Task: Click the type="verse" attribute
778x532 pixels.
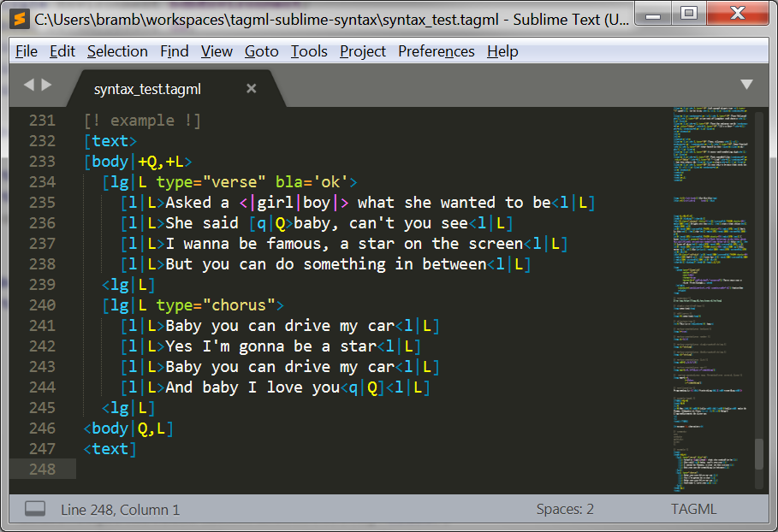Action: click(x=211, y=182)
